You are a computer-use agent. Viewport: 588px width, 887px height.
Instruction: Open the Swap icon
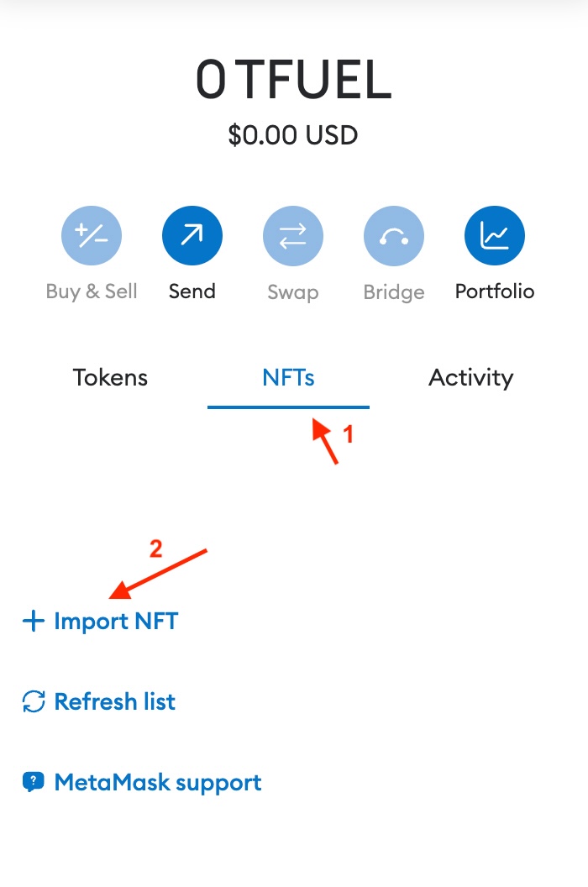(x=292, y=235)
